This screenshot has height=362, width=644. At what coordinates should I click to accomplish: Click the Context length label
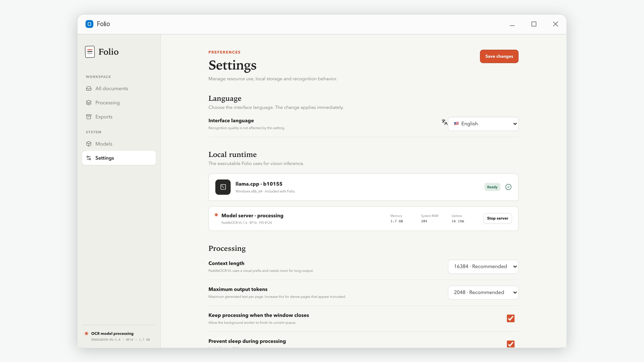[x=226, y=263]
